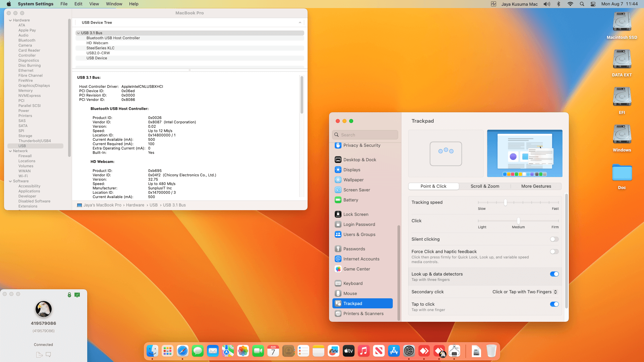The height and width of the screenshot is (362, 644).
Task: Turn on Force Click and haptic feedback
Action: 554,251
